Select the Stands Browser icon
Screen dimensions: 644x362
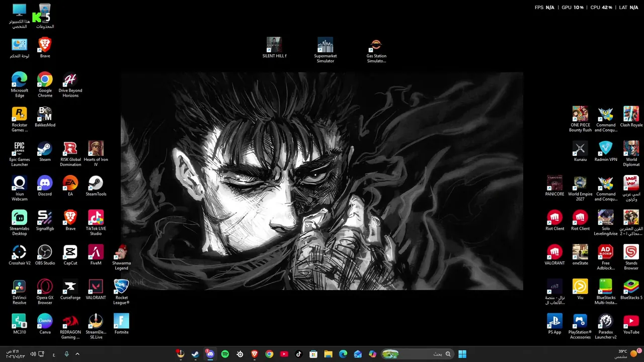point(631,257)
